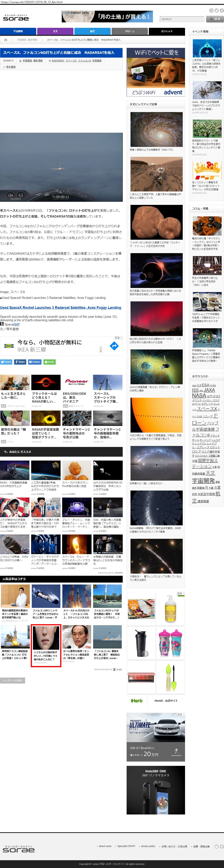
Task: Click the Facebook icon in the footer
Action: point(221,846)
